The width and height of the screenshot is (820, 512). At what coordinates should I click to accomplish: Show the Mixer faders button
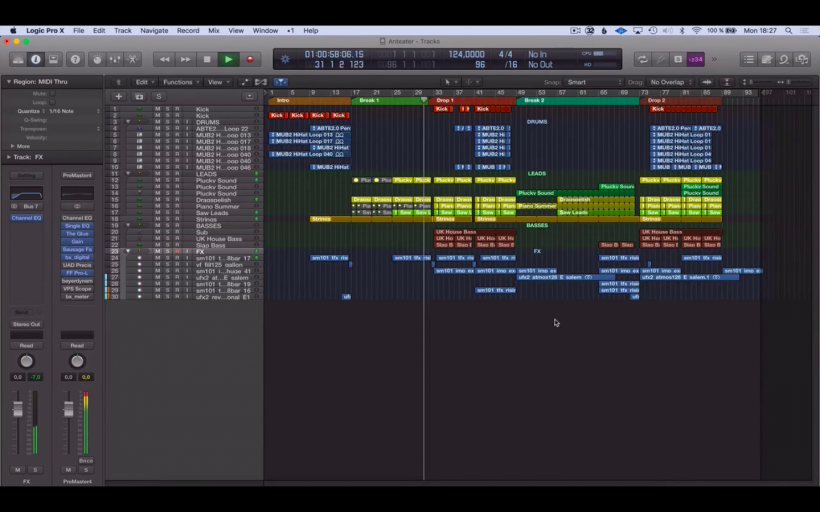(115, 60)
